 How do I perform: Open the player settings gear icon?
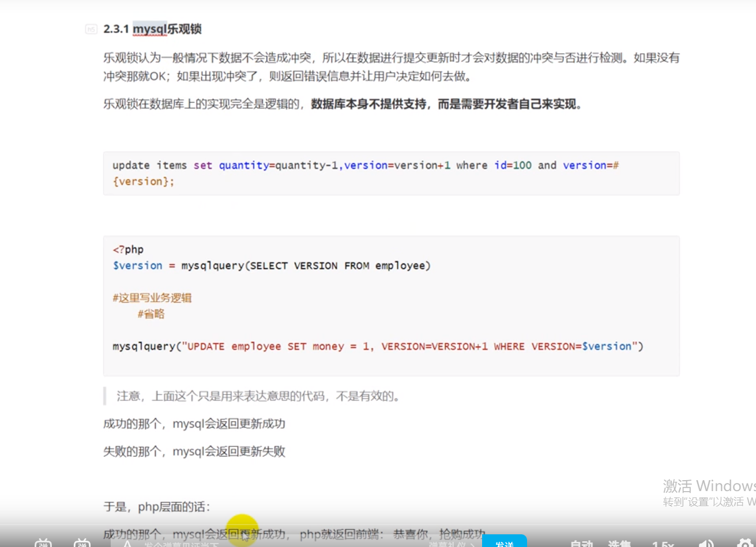click(745, 543)
